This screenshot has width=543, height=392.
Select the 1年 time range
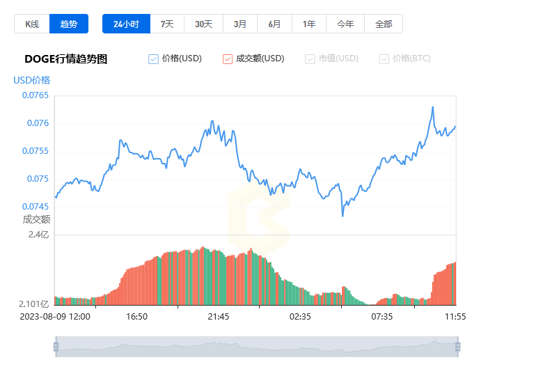[x=309, y=24]
